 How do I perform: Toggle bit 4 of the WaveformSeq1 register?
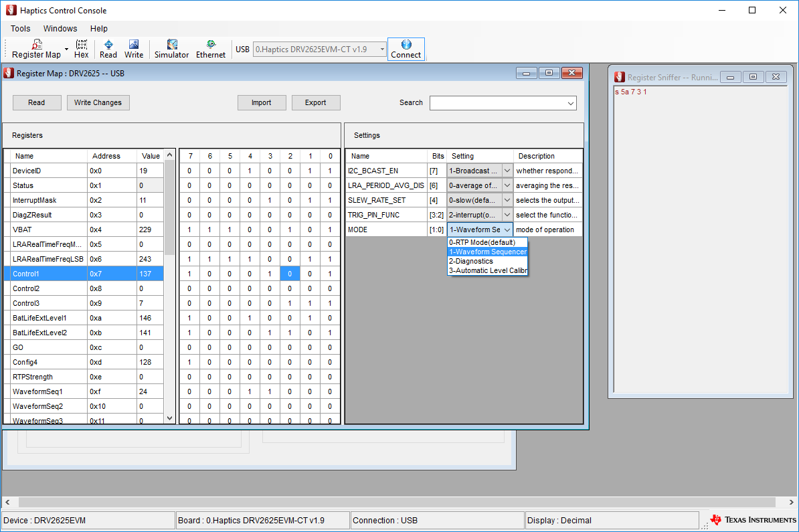tap(250, 391)
